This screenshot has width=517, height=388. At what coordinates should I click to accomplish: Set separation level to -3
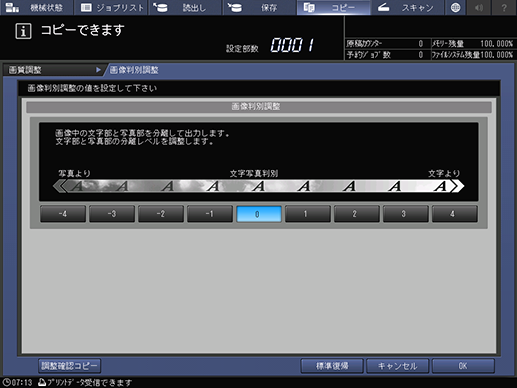(x=112, y=214)
